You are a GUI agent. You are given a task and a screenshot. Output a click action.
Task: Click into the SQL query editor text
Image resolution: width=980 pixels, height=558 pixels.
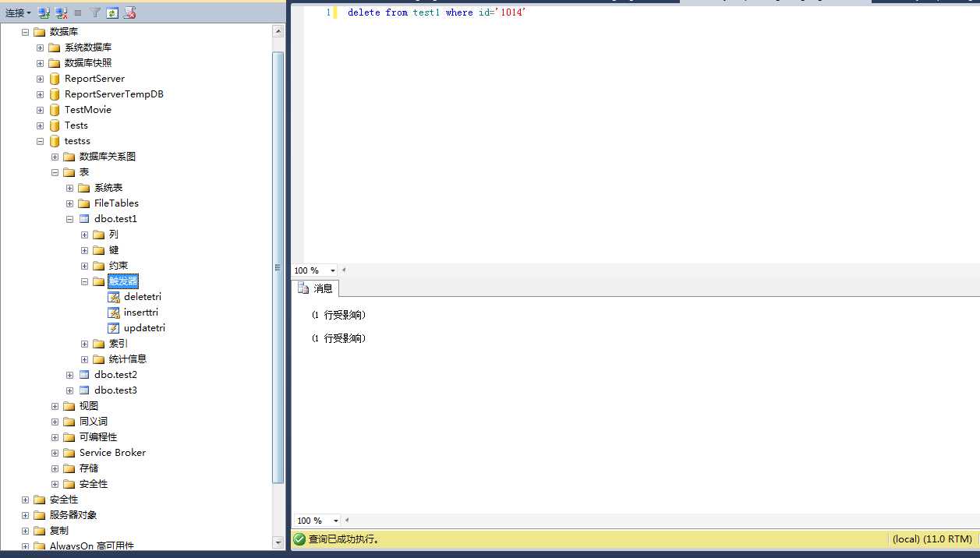437,12
